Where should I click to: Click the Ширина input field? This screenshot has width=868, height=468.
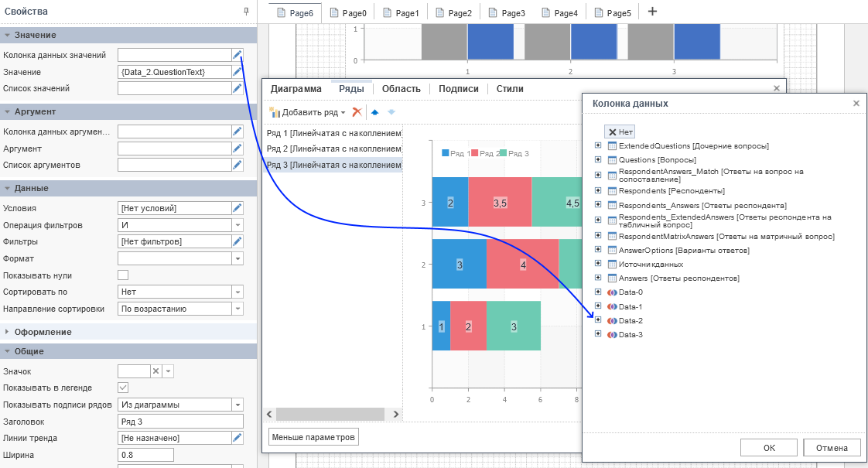coord(145,455)
